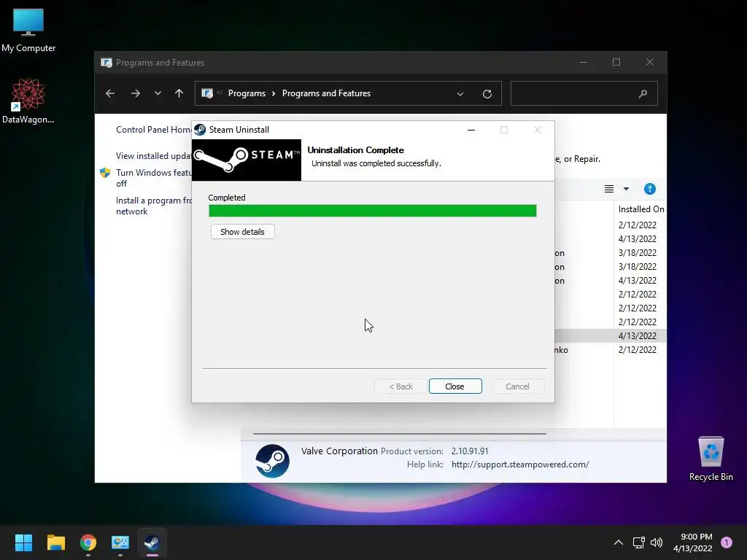This screenshot has width=747, height=560.
Task: Click the search box in Programs and Features
Action: tap(584, 93)
